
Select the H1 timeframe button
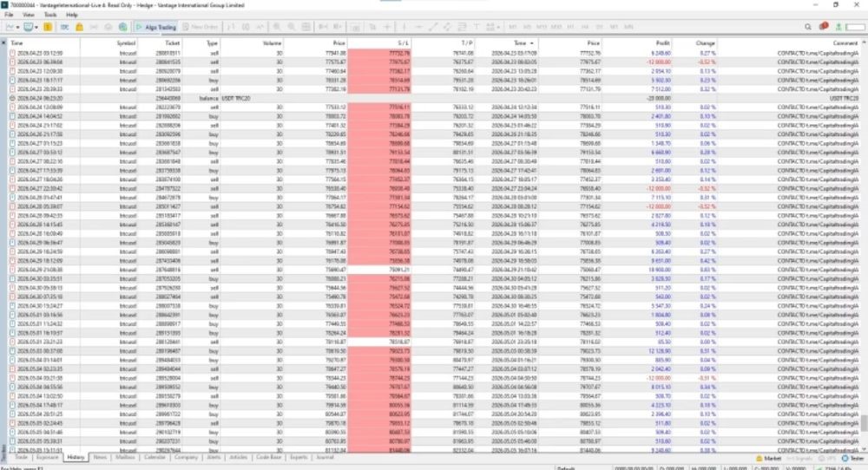point(571,27)
